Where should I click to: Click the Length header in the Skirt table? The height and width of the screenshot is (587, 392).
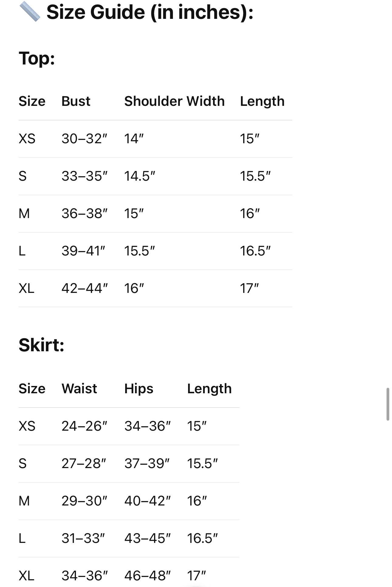click(209, 389)
